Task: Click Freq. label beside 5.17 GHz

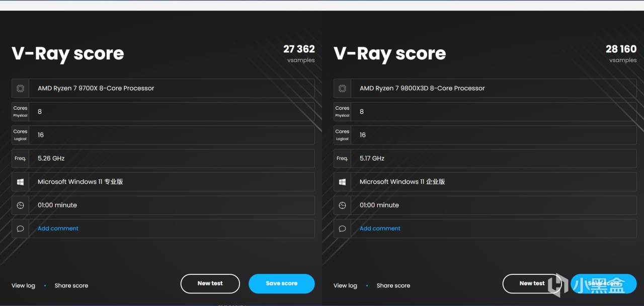Action: 342,159
